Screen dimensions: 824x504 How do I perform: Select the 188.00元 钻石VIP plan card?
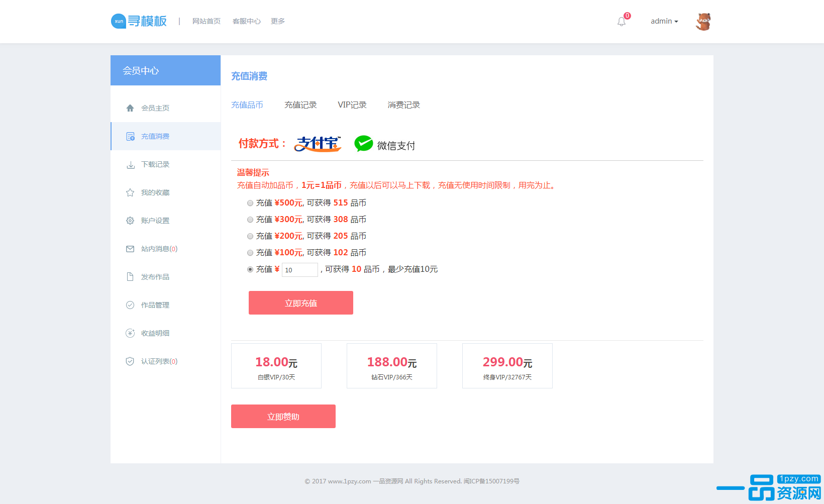pyautogui.click(x=392, y=366)
